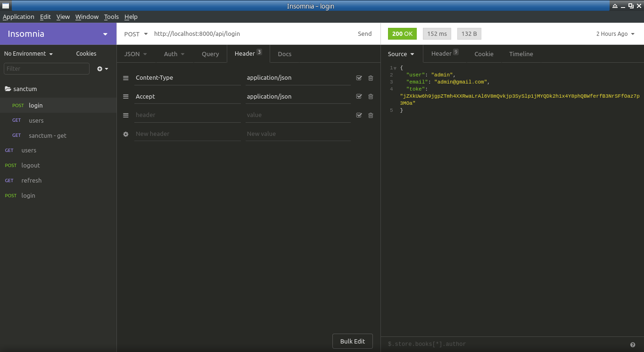Screen dimensions: 644x352
Task: Click the help question mark icon in response filter
Action: tap(633, 344)
